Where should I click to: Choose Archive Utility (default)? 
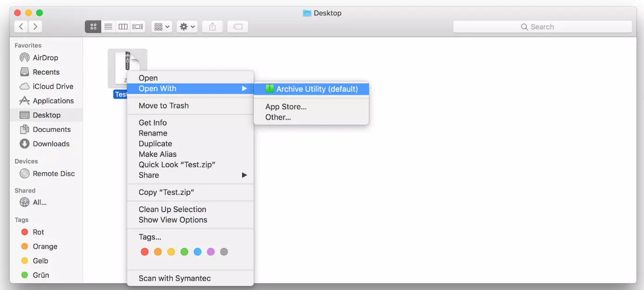(311, 89)
